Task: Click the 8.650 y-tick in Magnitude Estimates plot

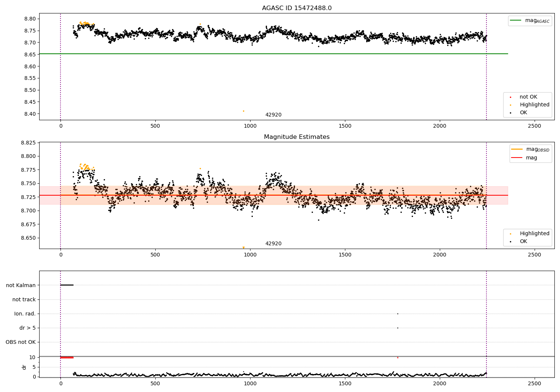Action: pyautogui.click(x=28, y=238)
